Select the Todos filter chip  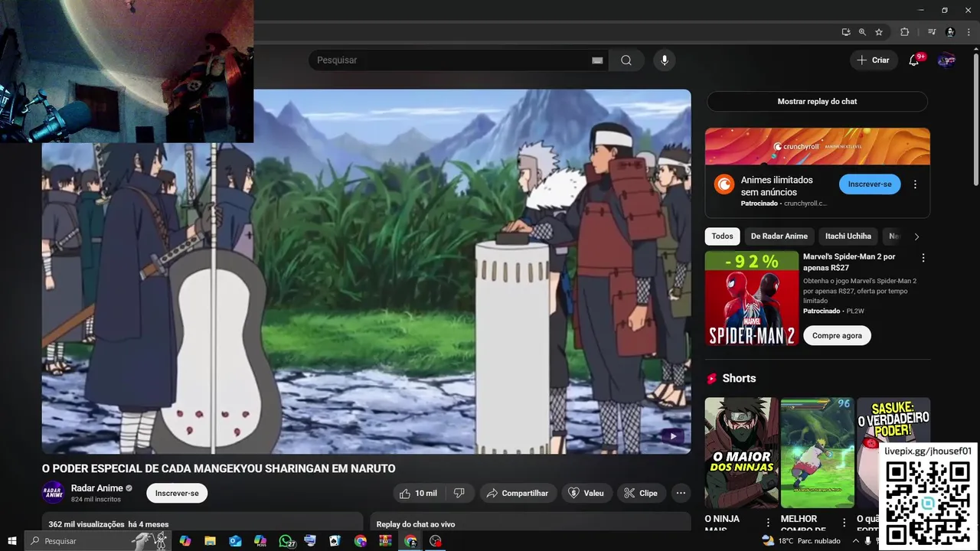pos(722,236)
